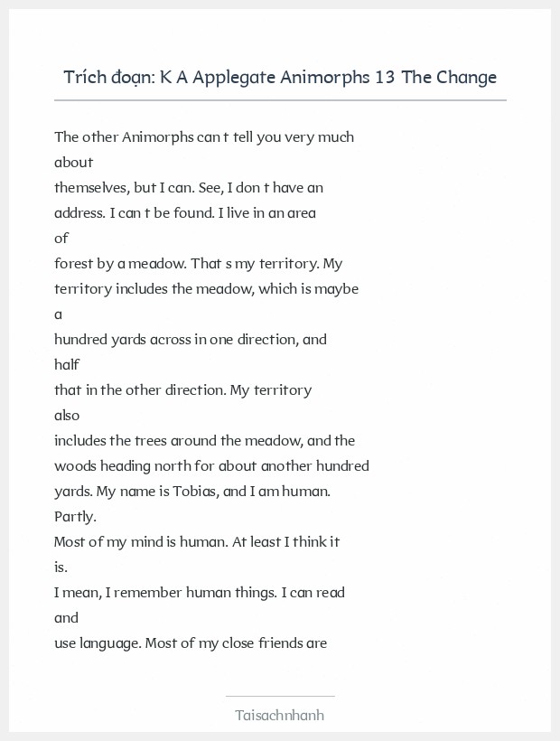Click the title "Trích đoạn: K A Applegate Animorphs 13 The Change"

click(280, 77)
